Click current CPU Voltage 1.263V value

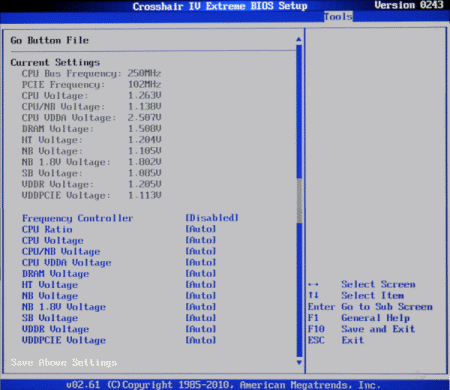click(x=144, y=95)
